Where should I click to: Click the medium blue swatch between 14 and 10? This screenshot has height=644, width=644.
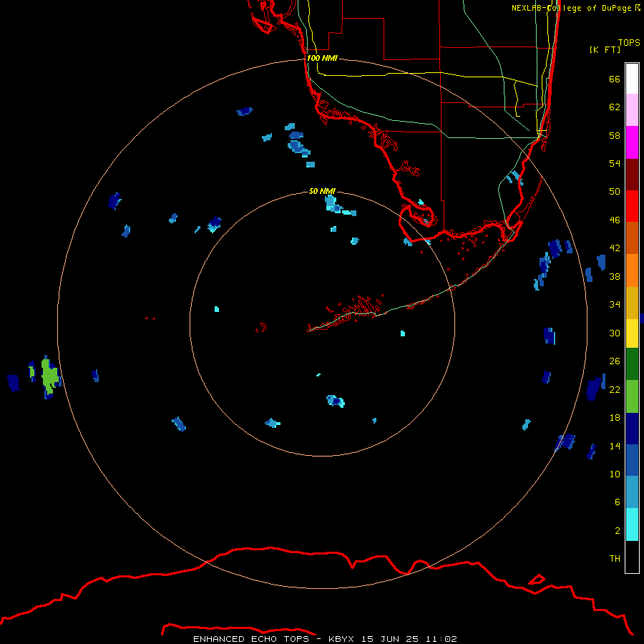[632, 460]
